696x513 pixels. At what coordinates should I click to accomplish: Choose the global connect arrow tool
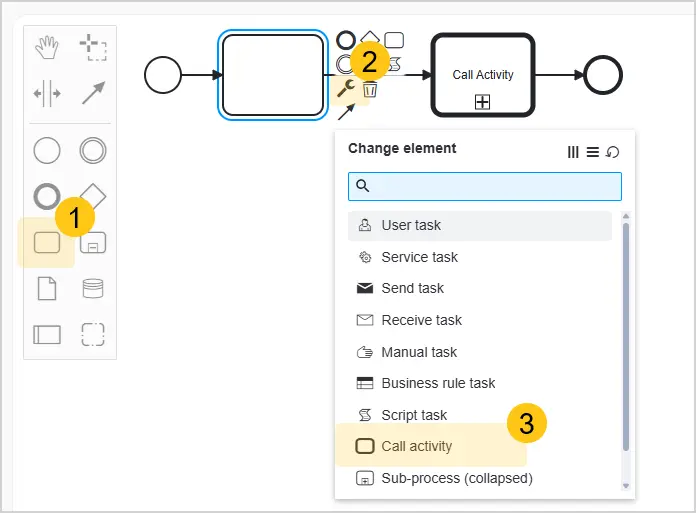point(93,93)
